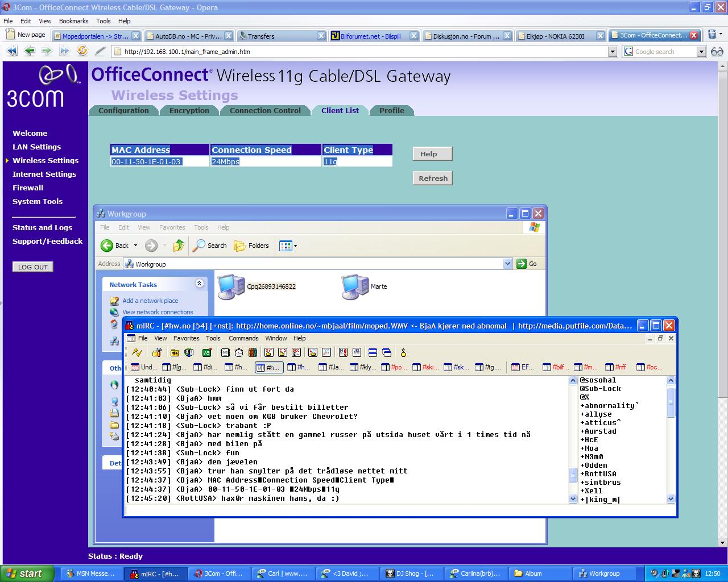Open mIRC channels folder icon
This screenshot has width=728, height=582.
(175, 353)
